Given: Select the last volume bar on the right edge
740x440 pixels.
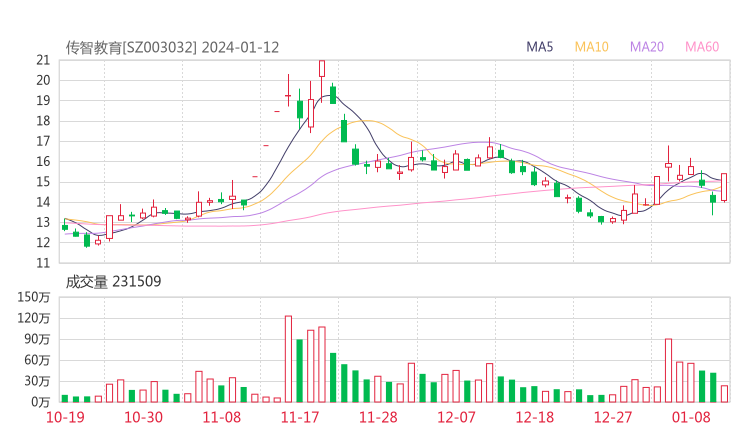Looking at the screenshot, I should pos(724,394).
